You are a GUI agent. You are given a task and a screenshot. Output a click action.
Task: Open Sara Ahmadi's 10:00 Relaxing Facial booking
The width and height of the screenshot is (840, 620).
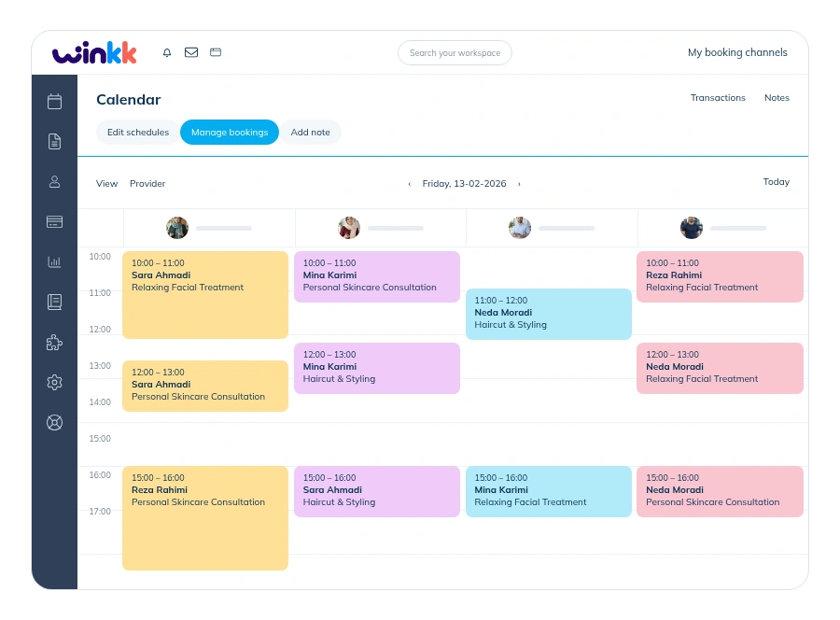tap(205, 295)
